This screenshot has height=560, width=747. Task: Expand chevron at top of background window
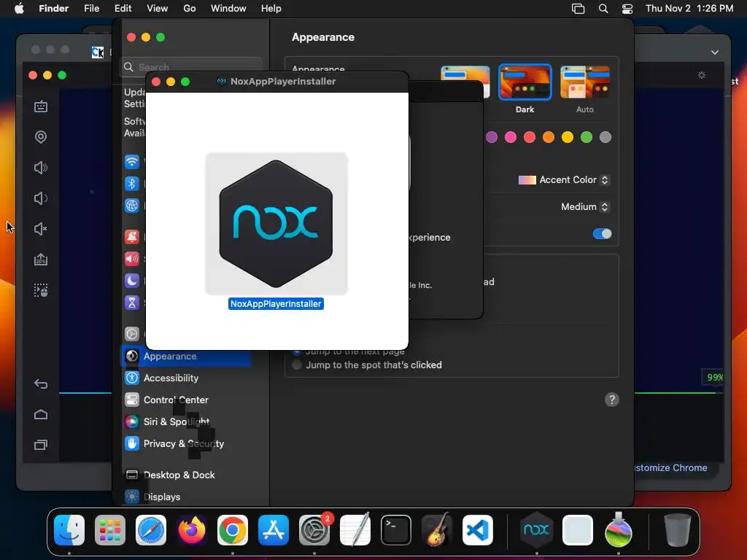715,52
